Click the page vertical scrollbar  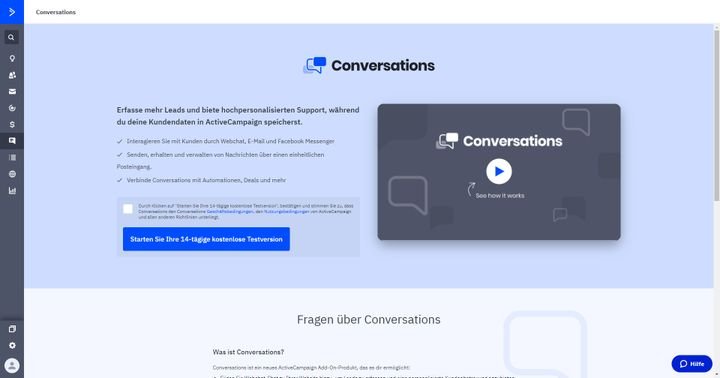click(716, 115)
